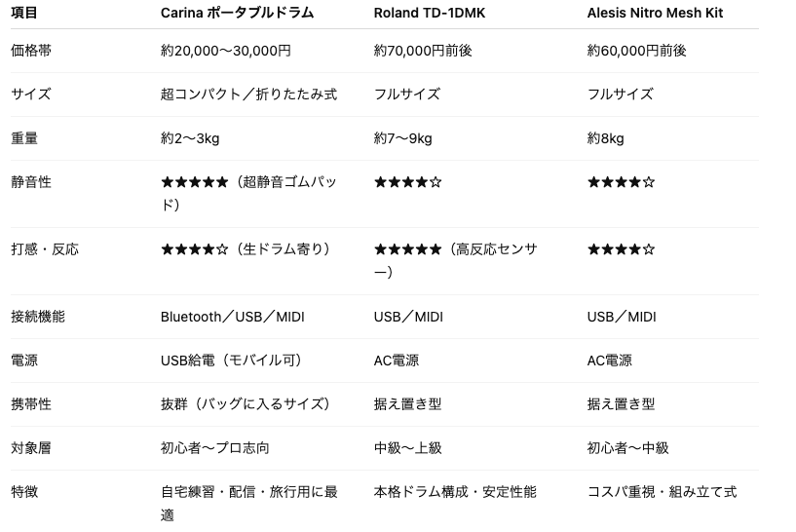Select the Bluetooth／USB／MIDI connectivity cell
The image size is (796, 532).
pos(232,317)
